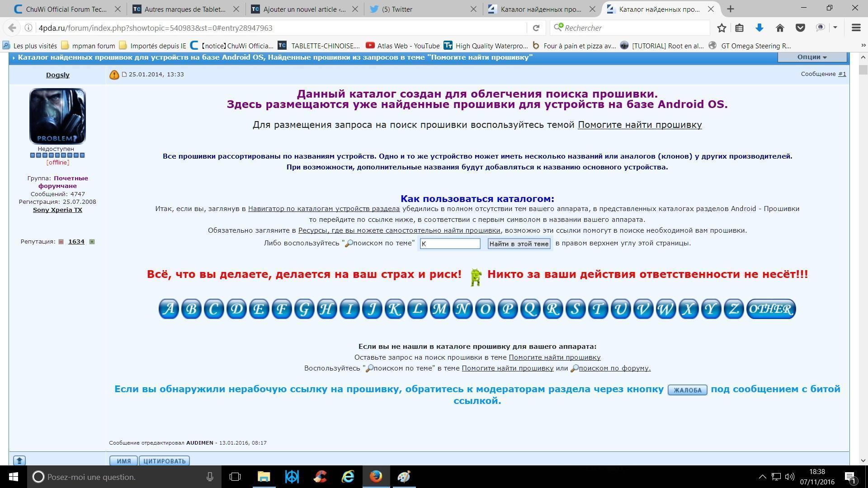Viewport: 868px width, 488px height.
Task: Click the green plus reputation icon
Action: (92, 242)
